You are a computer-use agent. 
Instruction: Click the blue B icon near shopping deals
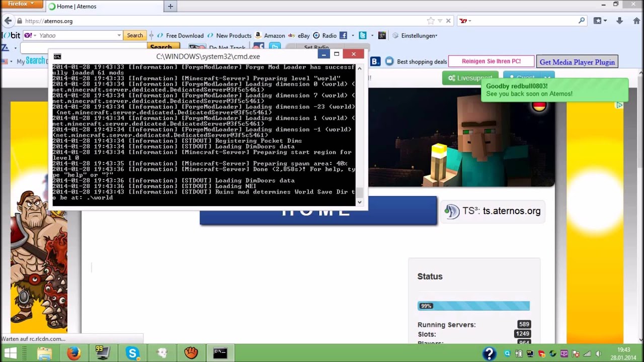point(375,61)
